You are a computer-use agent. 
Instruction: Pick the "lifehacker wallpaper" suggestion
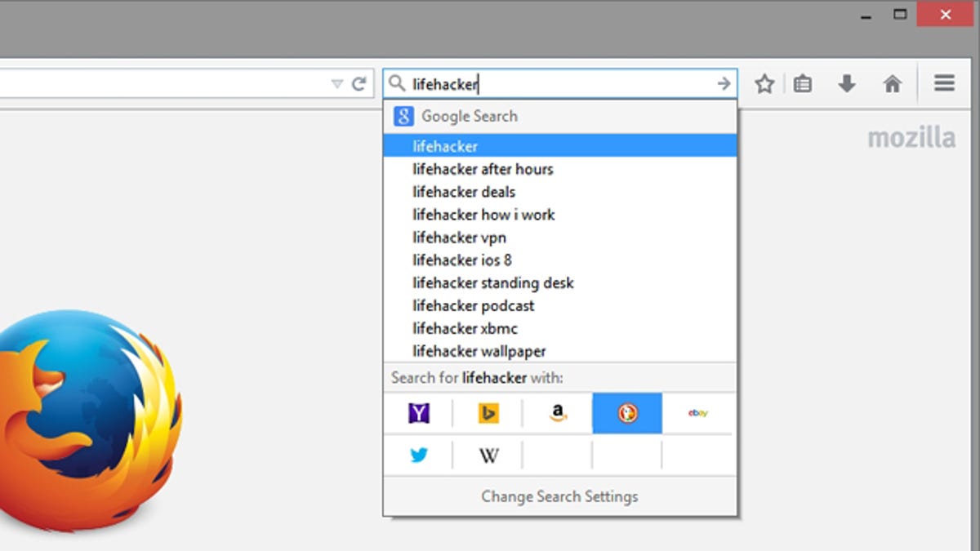560,352
